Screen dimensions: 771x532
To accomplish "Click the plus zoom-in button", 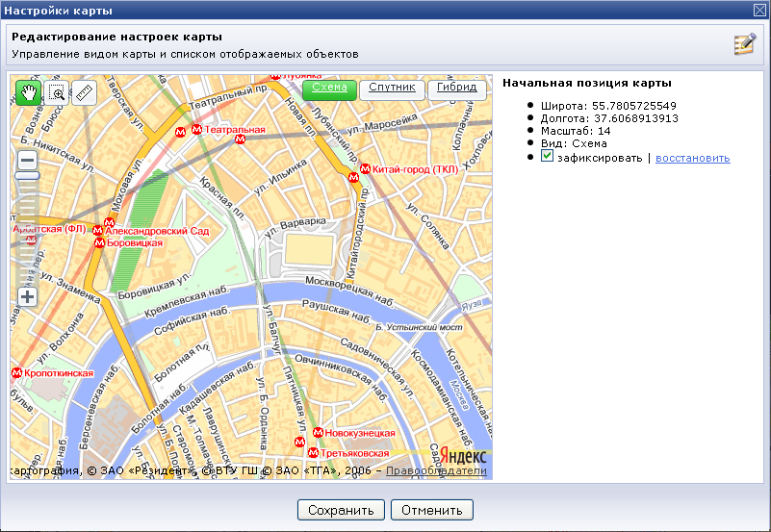I will point(28,297).
